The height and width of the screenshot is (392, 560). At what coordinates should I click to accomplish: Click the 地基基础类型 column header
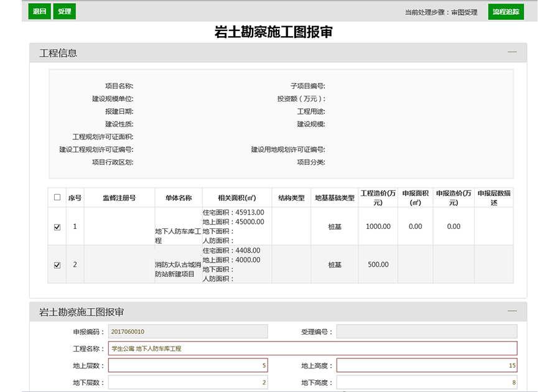click(x=334, y=198)
